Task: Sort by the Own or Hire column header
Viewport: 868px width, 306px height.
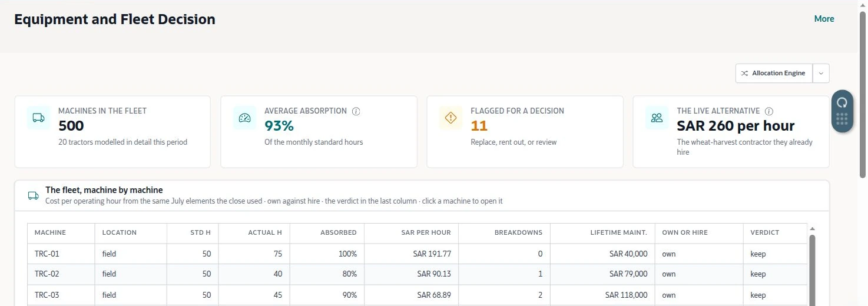Action: (x=698, y=232)
